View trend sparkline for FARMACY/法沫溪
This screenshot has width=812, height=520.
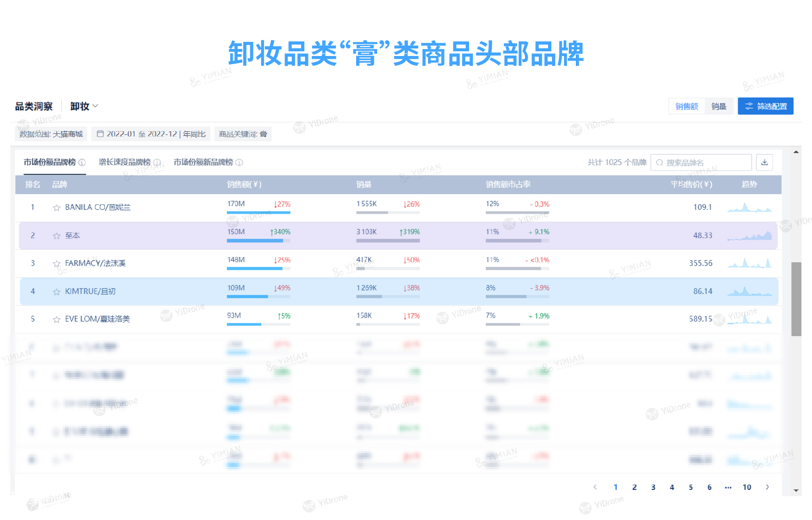click(x=749, y=263)
